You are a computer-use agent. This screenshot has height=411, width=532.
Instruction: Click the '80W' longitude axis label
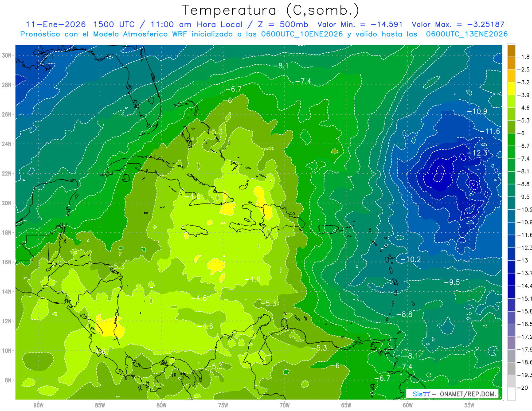(161, 405)
